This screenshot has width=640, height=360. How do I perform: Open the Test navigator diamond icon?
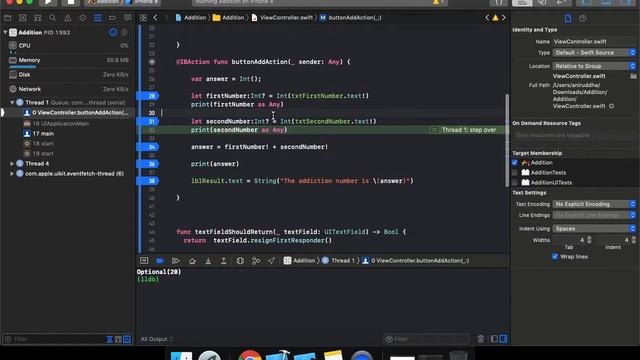tap(82, 18)
